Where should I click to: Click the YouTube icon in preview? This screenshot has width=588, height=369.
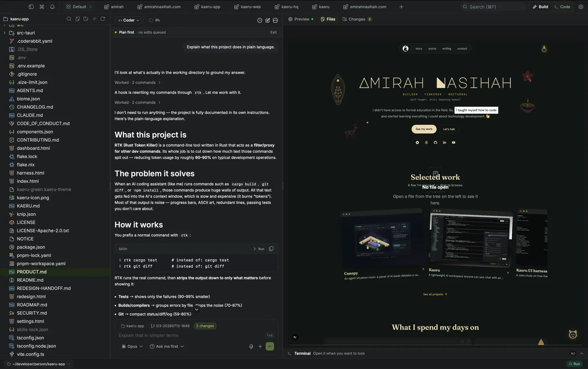pyautogui.click(x=453, y=142)
